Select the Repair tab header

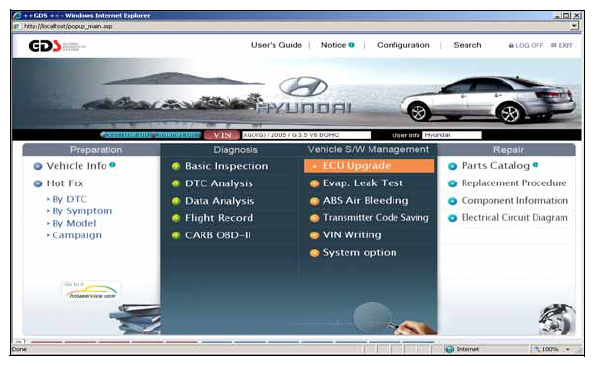point(508,150)
